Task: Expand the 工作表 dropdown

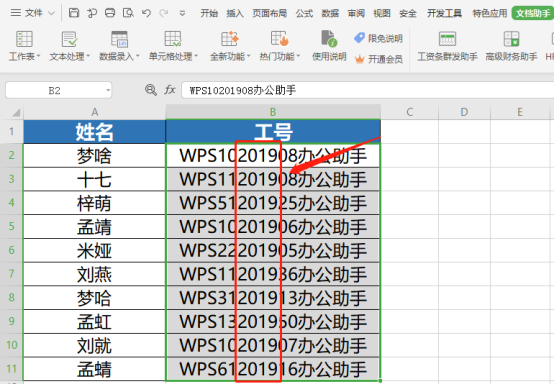Action: (38, 56)
